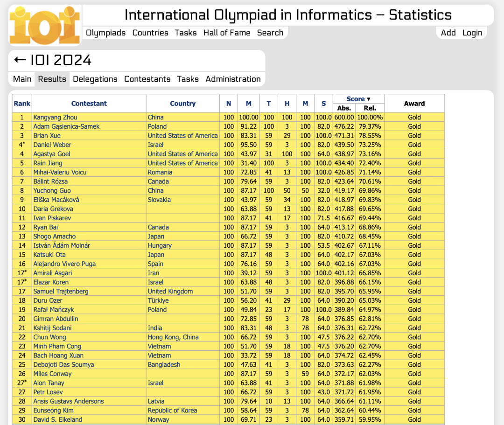Open Spain country link
Screen dimensions: 504x425
pyautogui.click(x=155, y=264)
